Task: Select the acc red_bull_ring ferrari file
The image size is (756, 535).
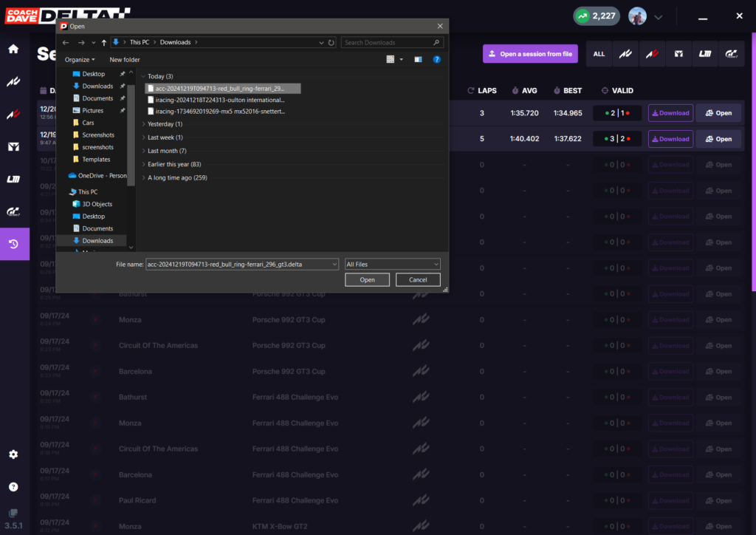Action: (x=223, y=88)
